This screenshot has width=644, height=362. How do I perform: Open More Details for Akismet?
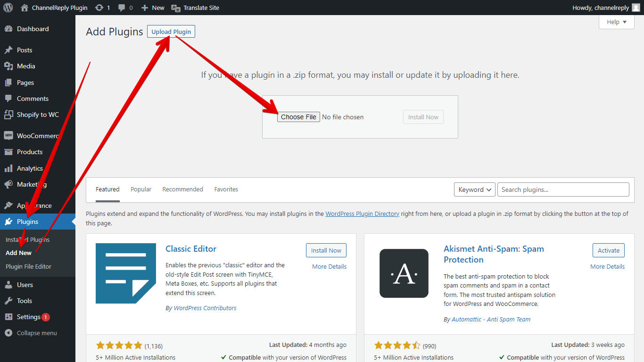click(x=607, y=266)
